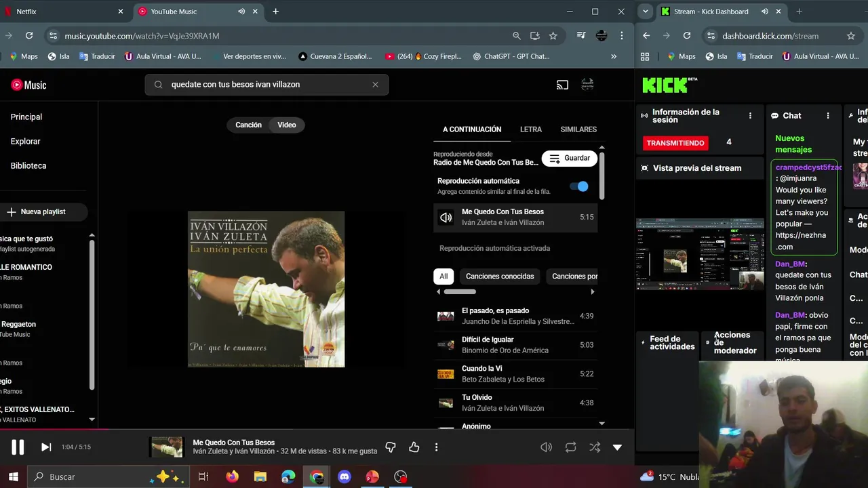Open Explorar in the sidebar

[x=26, y=141]
